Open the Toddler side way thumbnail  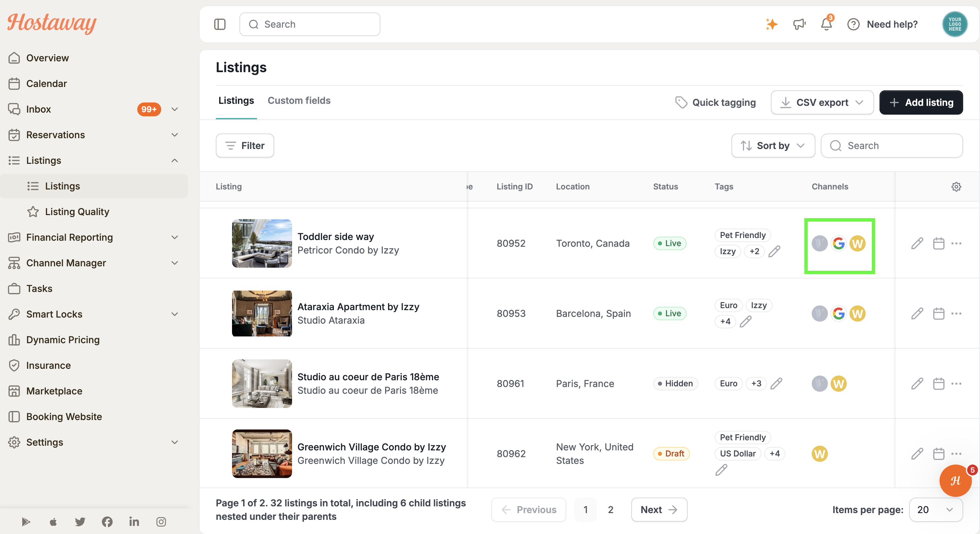(x=262, y=243)
